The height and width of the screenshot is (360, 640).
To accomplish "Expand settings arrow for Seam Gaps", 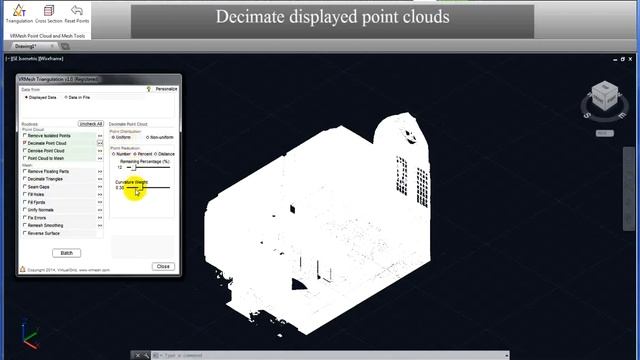I will coord(100,187).
